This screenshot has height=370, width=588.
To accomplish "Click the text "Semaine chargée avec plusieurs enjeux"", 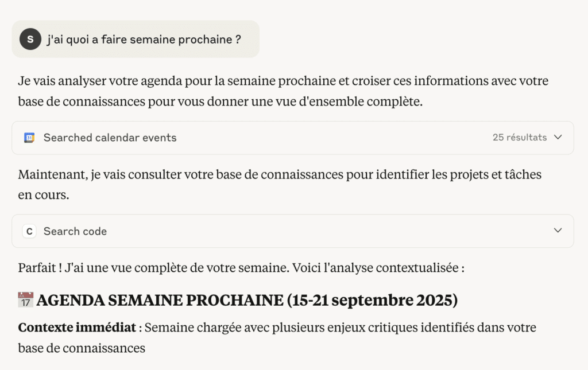I will tap(253, 328).
